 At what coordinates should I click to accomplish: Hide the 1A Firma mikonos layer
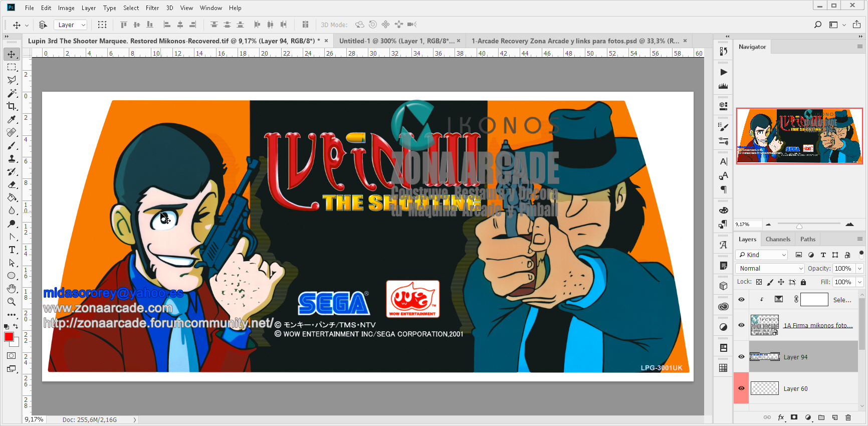tap(741, 325)
